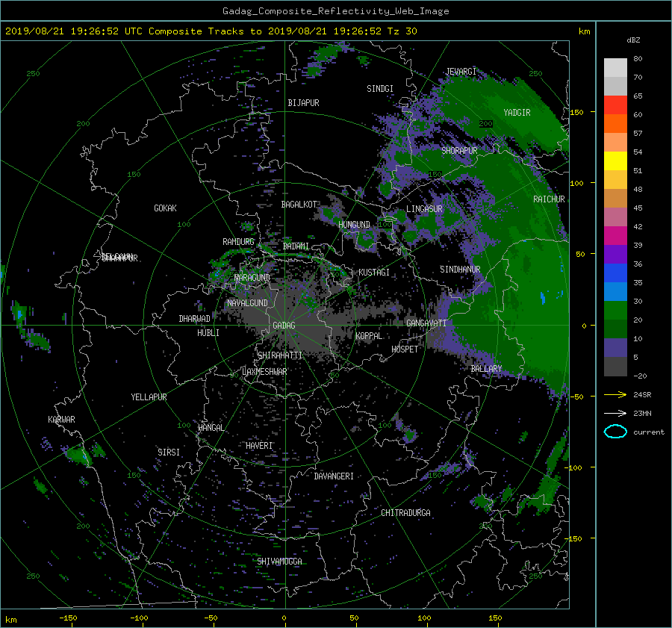Select the red 60-65 dBZ swatch
This screenshot has width=672, height=628.
[615, 105]
